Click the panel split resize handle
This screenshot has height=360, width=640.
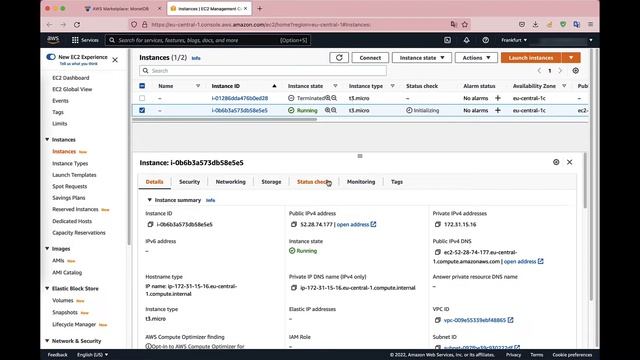(x=360, y=156)
